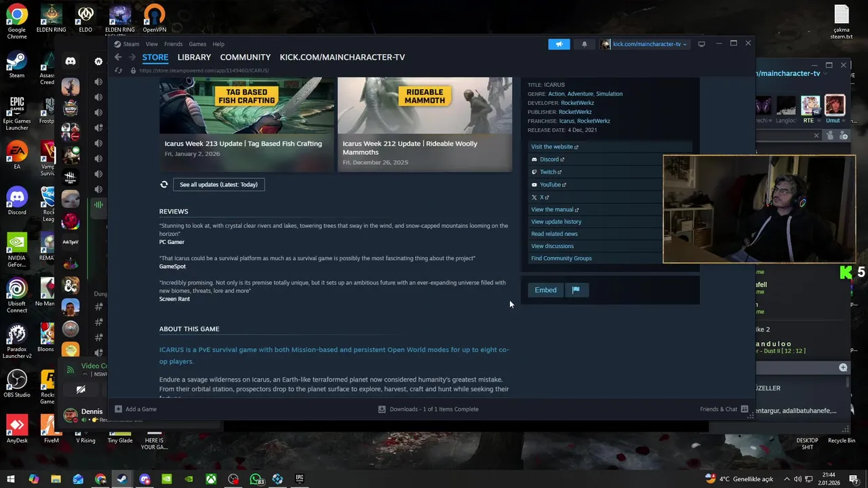Open the Rideable Mammoth update thumbnail
The width and height of the screenshot is (868, 488).
pos(425,106)
